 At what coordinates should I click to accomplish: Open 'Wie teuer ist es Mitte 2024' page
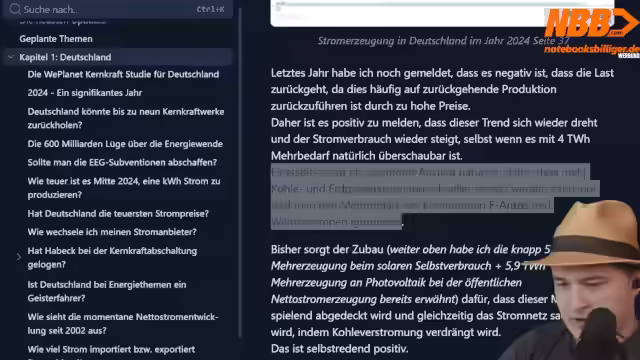click(124, 188)
